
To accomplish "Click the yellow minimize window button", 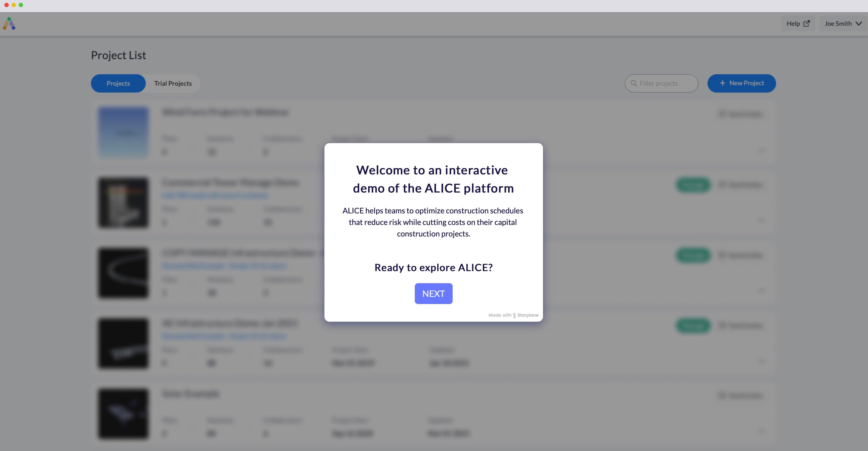I will (13, 5).
